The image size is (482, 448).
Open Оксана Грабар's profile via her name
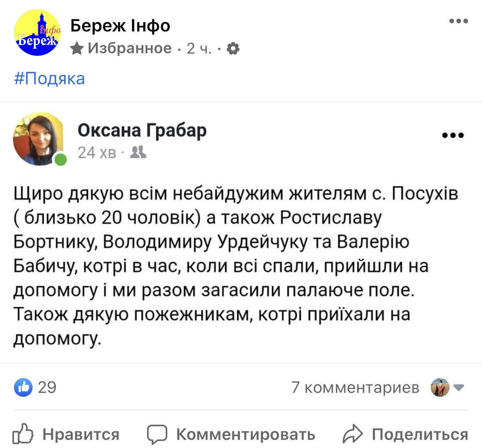pyautogui.click(x=142, y=130)
